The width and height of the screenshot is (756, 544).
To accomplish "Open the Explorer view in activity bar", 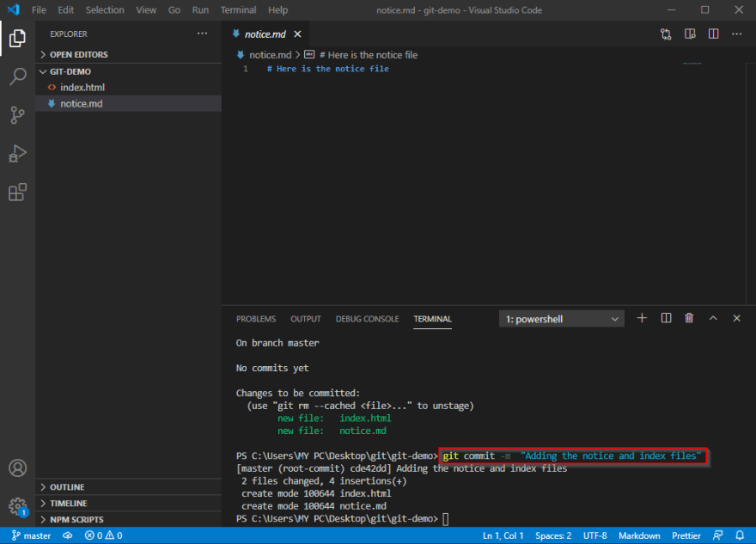I will point(17,39).
